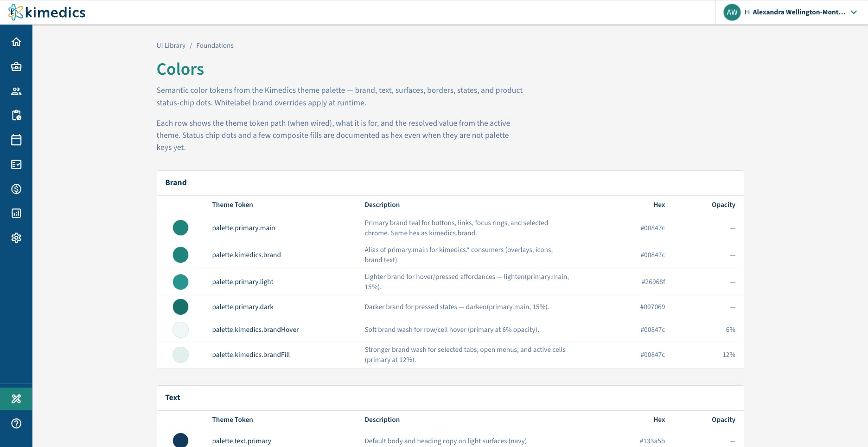Click the "Default body and heading copy" description
Image resolution: width=868 pixels, height=447 pixels.
coord(447,441)
